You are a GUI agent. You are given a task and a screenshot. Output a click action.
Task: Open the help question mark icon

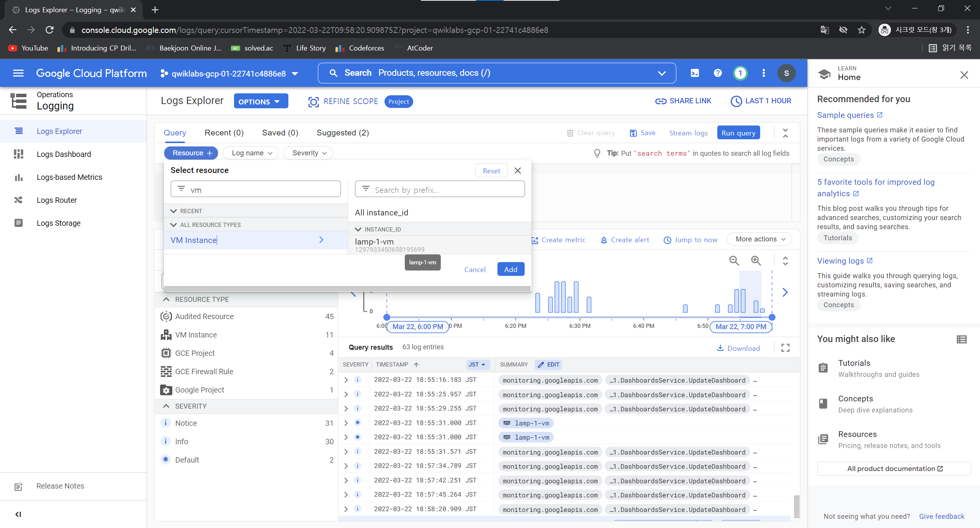pyautogui.click(x=718, y=73)
